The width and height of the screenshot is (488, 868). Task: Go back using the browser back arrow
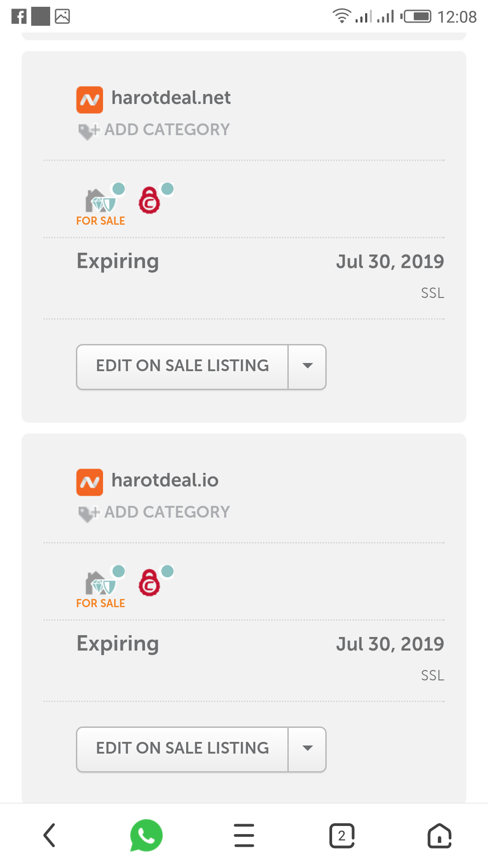click(x=49, y=835)
